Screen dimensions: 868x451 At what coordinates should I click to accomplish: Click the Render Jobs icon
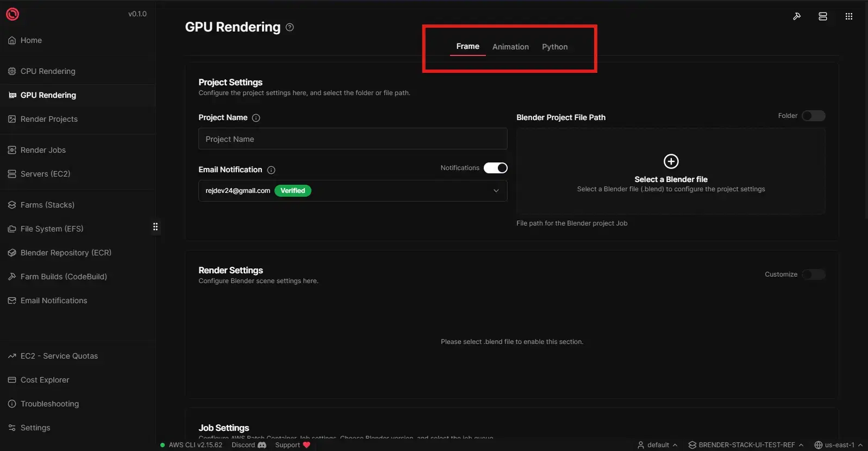[x=12, y=150]
